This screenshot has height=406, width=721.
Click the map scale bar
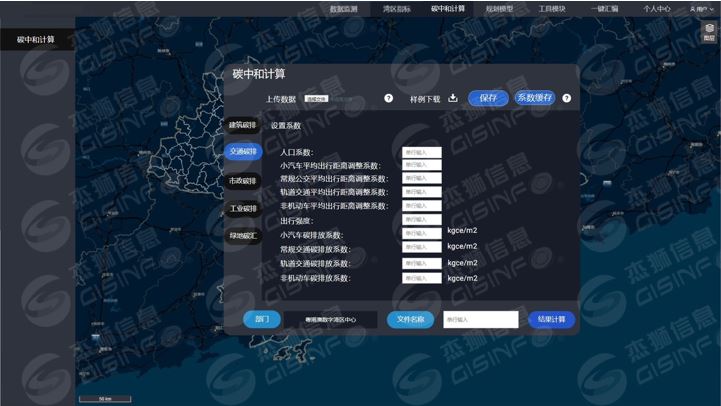coord(105,399)
